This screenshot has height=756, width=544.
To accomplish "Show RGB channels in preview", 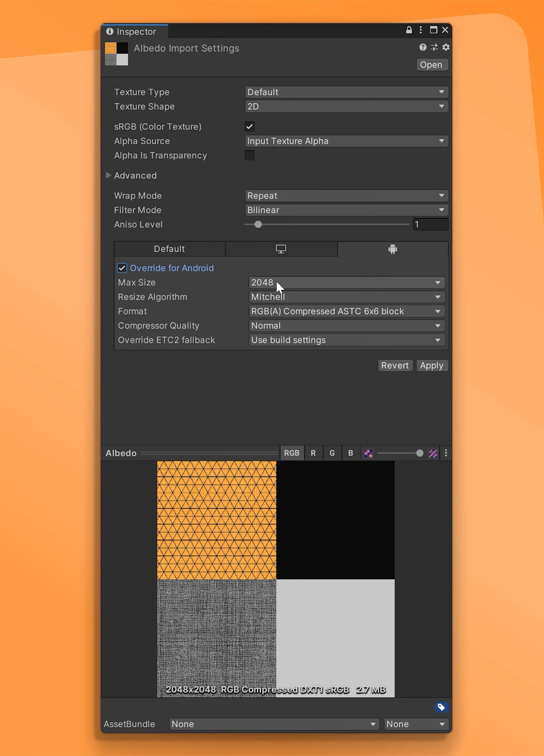I will point(292,453).
